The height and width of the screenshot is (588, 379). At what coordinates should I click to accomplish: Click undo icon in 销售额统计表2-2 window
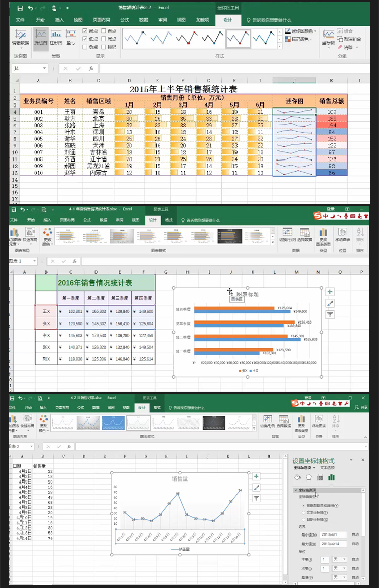30,8
